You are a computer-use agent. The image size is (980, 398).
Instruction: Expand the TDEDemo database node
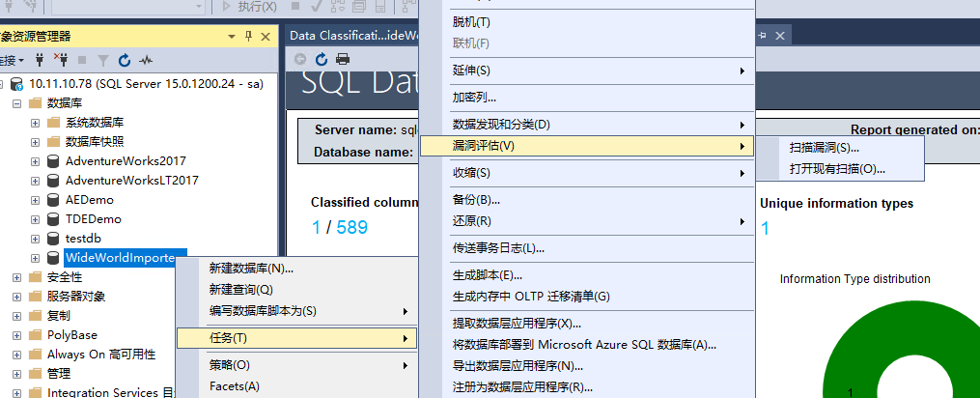point(35,219)
